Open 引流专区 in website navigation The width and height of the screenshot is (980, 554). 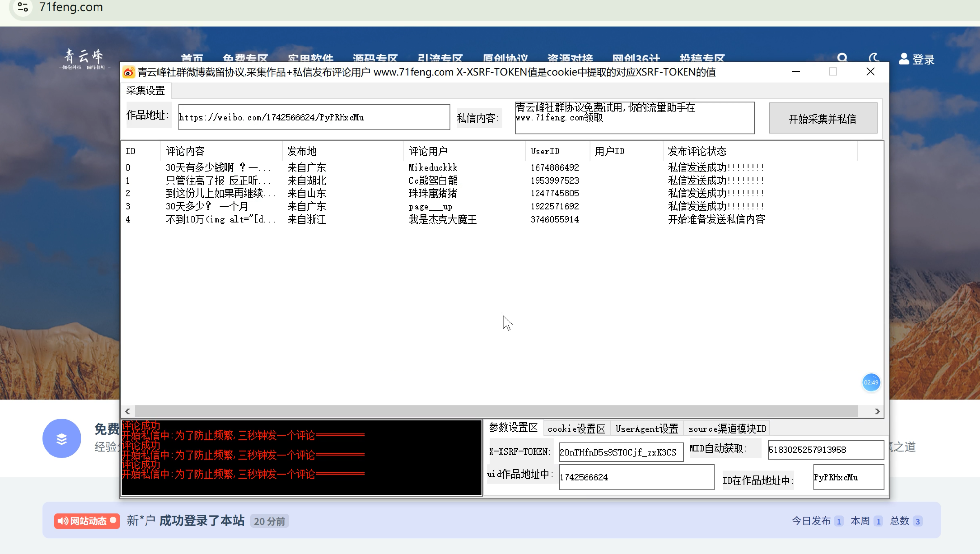(440, 58)
